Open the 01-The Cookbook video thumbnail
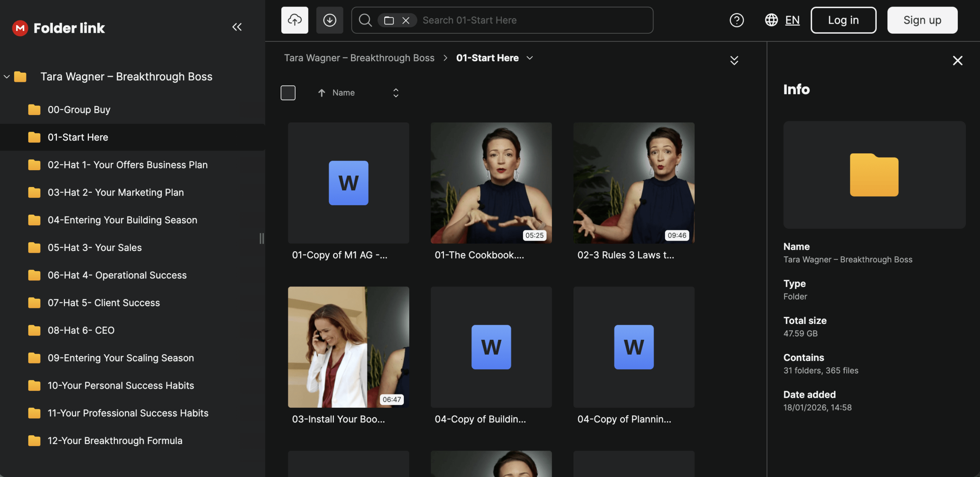Image resolution: width=980 pixels, height=477 pixels. (491, 183)
